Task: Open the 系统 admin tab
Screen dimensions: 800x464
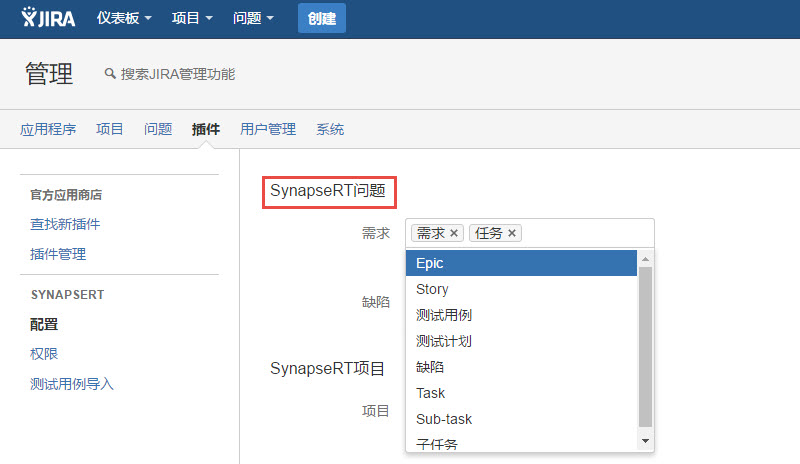Action: click(330, 129)
